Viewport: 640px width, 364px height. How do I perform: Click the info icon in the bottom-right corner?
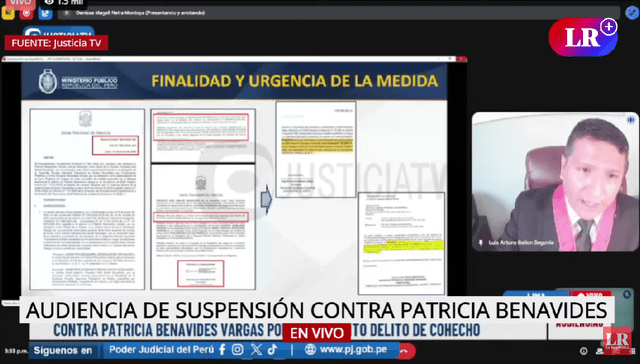(x=584, y=351)
